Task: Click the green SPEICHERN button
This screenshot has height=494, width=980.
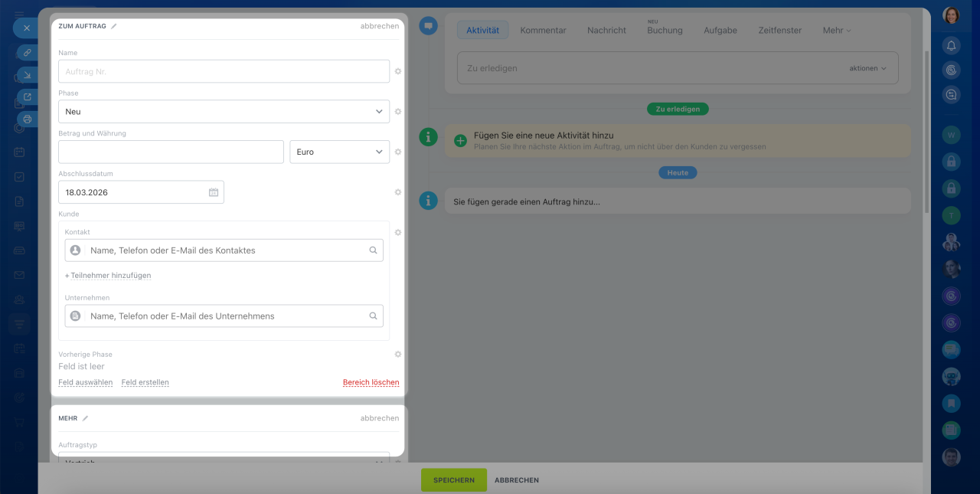Action: pyautogui.click(x=454, y=480)
